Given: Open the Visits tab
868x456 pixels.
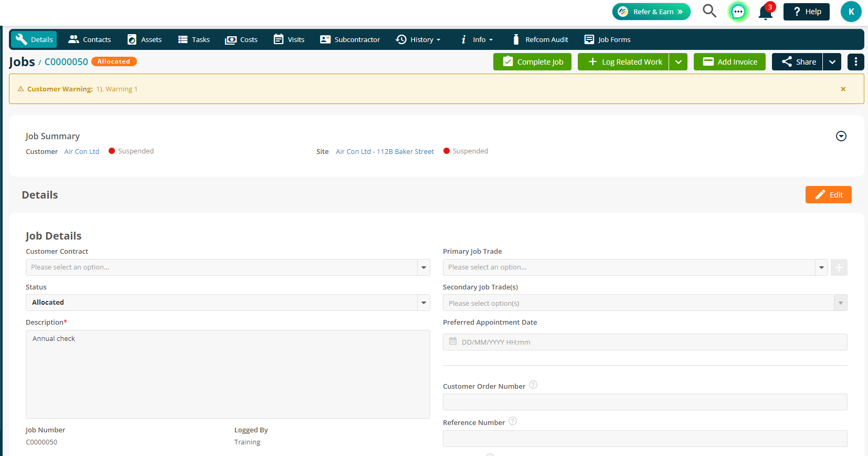Looking at the screenshot, I should coord(289,39).
